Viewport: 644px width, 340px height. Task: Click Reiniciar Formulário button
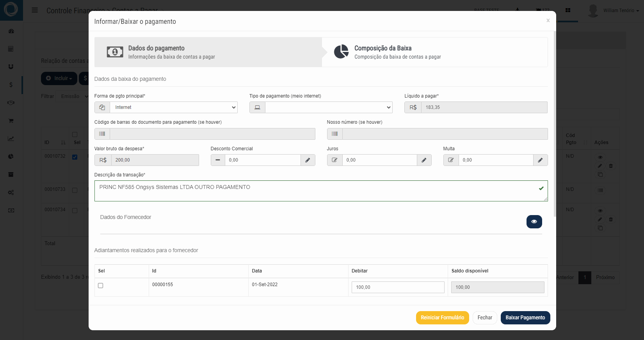443,318
